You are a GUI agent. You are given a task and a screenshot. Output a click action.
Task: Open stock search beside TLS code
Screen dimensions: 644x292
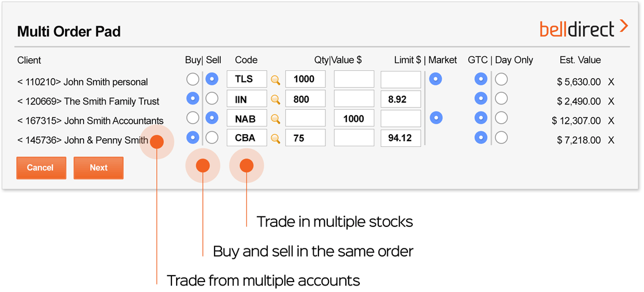[x=276, y=80]
